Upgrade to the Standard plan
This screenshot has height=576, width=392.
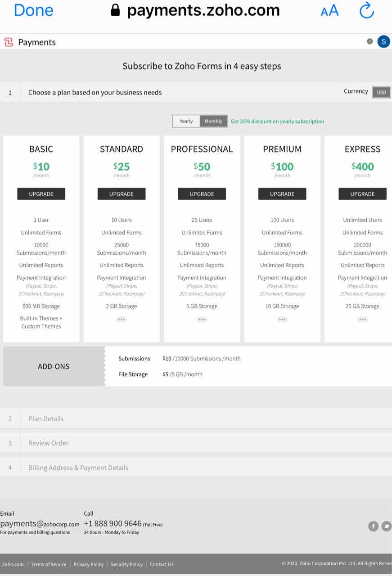point(122,194)
